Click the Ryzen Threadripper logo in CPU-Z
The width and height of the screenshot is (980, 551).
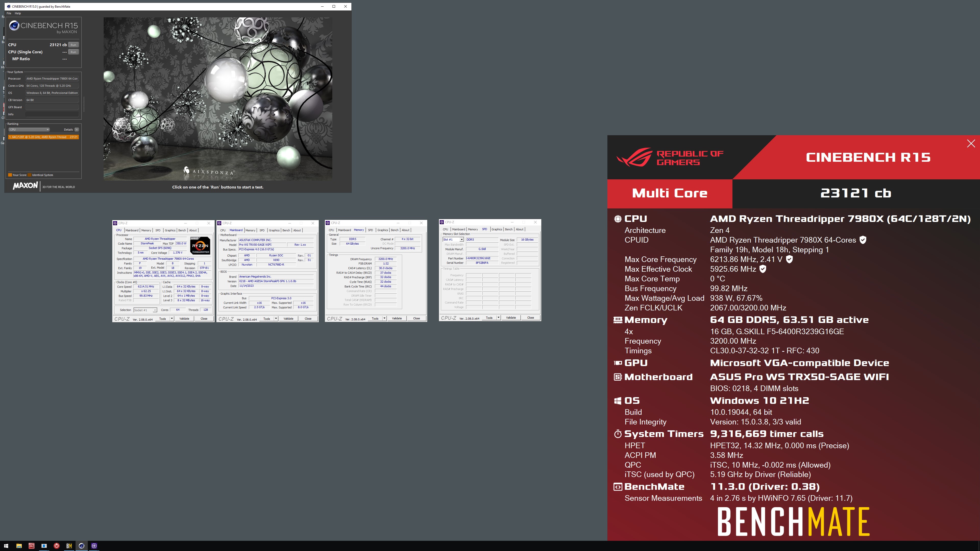pyautogui.click(x=200, y=246)
